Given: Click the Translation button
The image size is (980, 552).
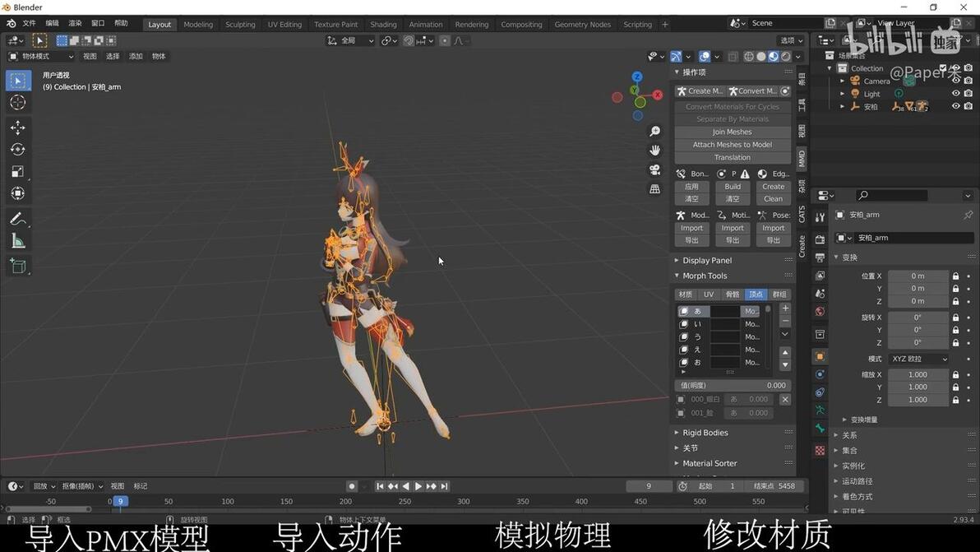Looking at the screenshot, I should coord(733,157).
